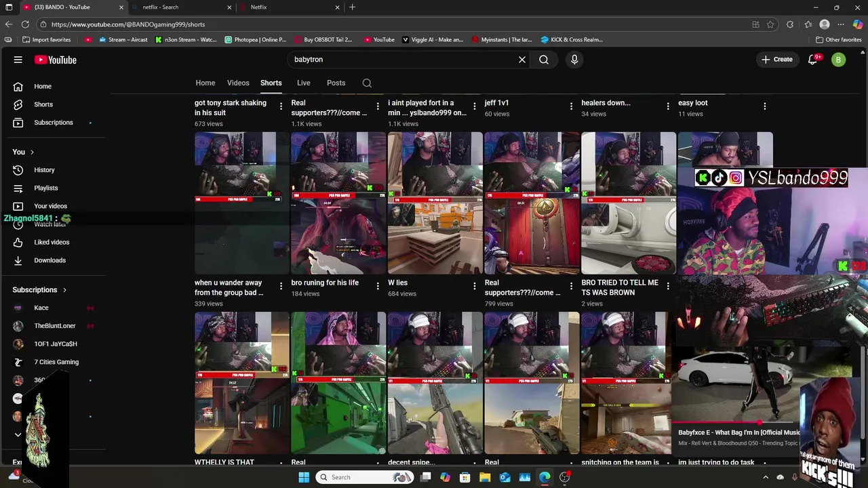Viewport: 868px width, 488px height.
Task: Open the Windows Start menu
Action: 304,477
